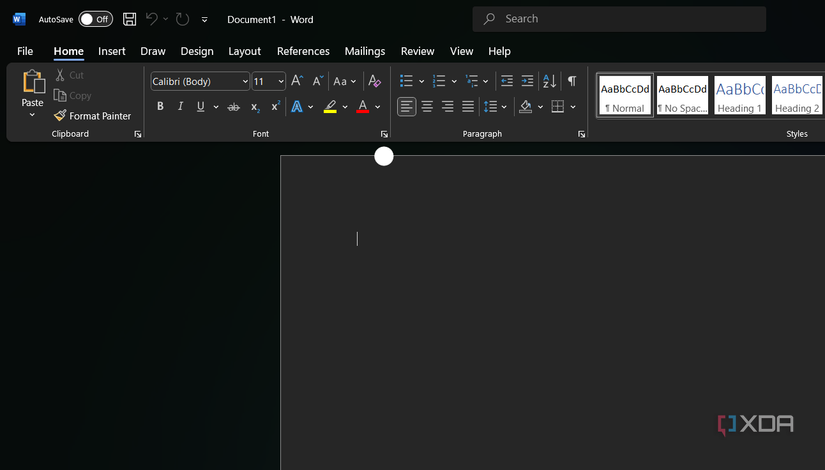
Task: Click the Save floppy disk icon
Action: [x=129, y=19]
